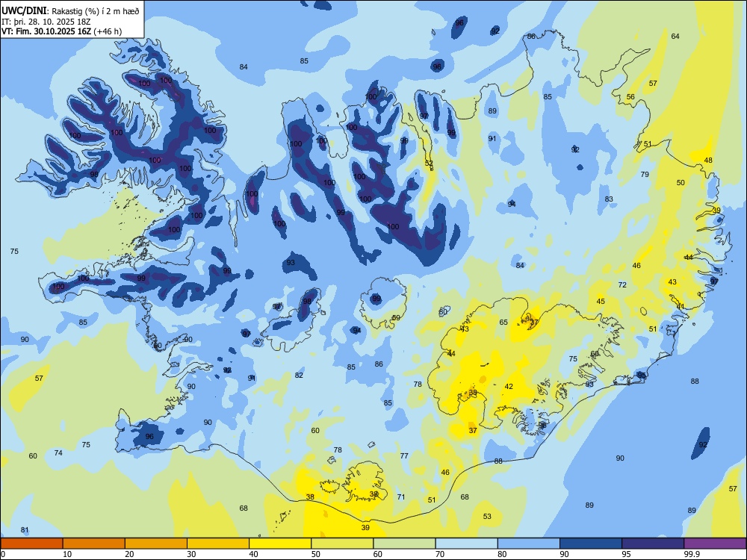Click the legend tick label '95'

pos(627,554)
